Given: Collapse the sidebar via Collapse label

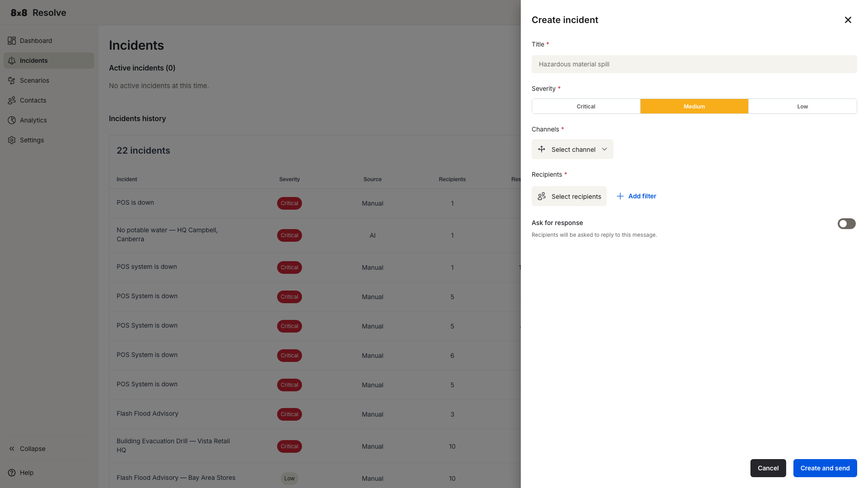Looking at the screenshot, I should [x=33, y=449].
